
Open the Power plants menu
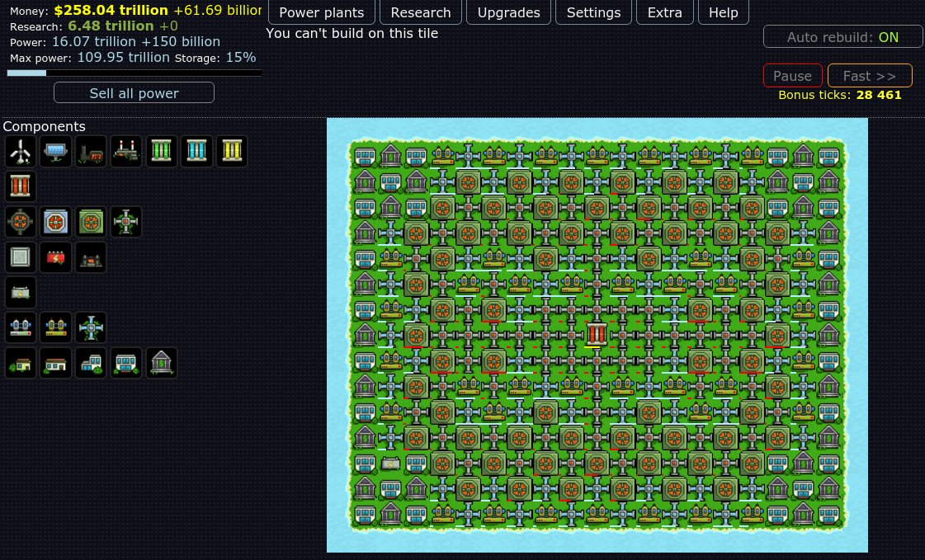pyautogui.click(x=322, y=12)
